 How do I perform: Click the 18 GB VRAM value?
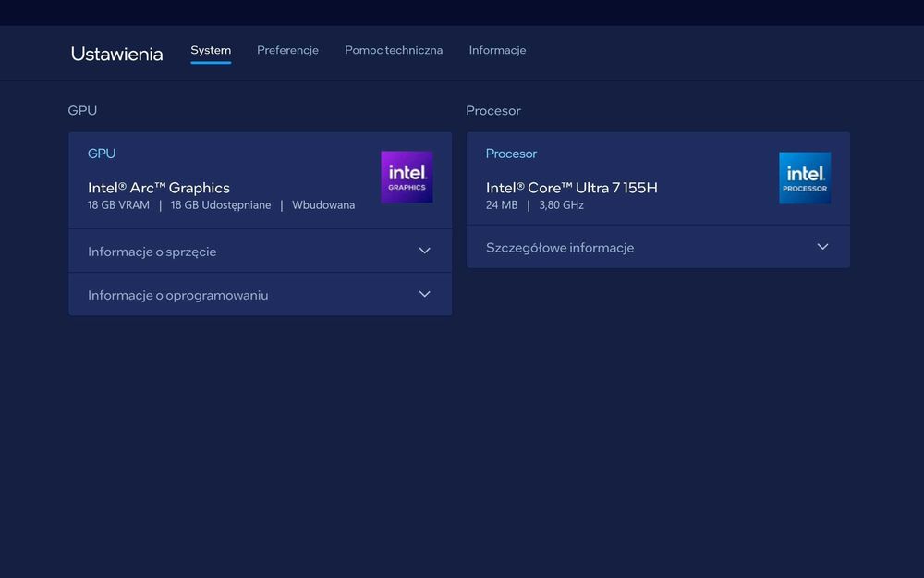click(x=118, y=205)
